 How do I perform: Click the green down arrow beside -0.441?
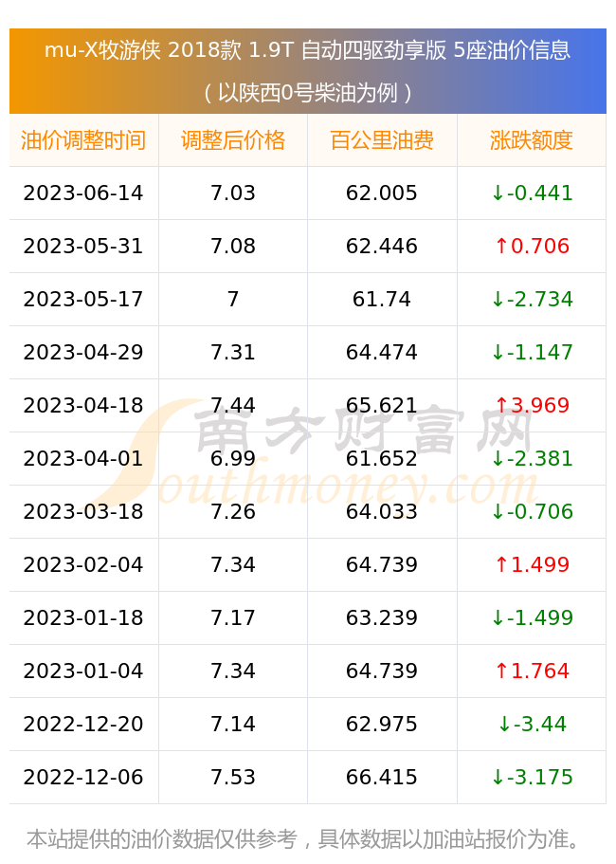[x=498, y=193]
